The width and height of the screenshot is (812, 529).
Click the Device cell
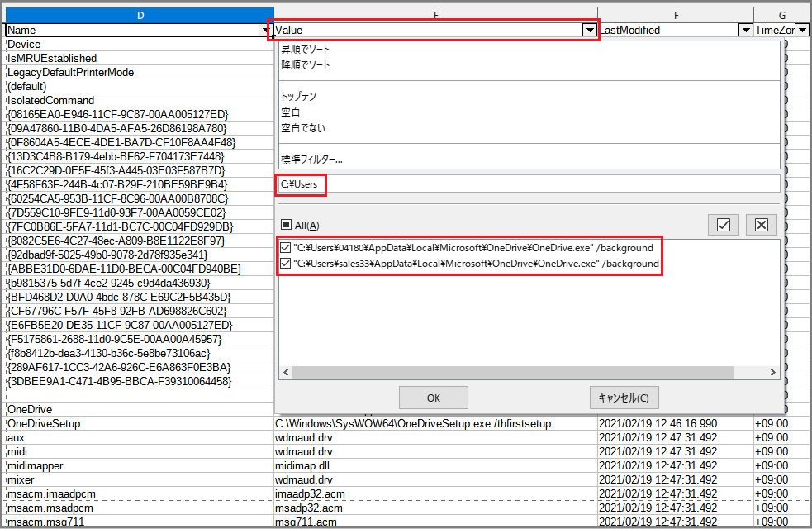[140, 45]
